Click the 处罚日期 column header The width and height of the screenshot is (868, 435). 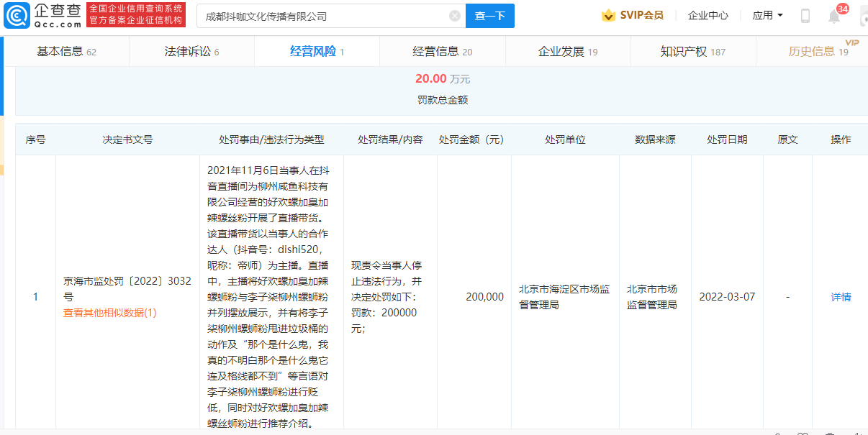coord(727,139)
